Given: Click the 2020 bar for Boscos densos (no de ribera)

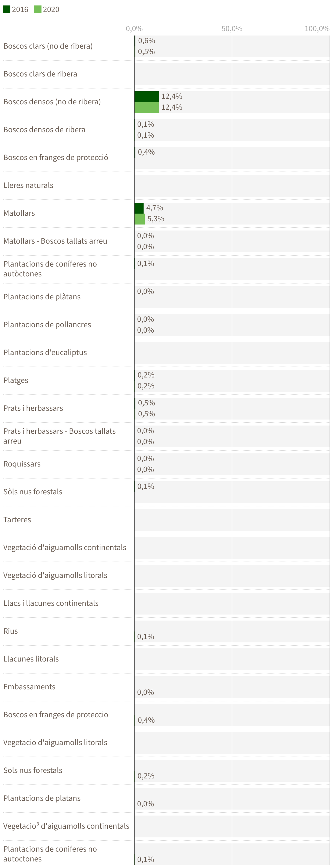Looking at the screenshot, I should (x=147, y=108).
